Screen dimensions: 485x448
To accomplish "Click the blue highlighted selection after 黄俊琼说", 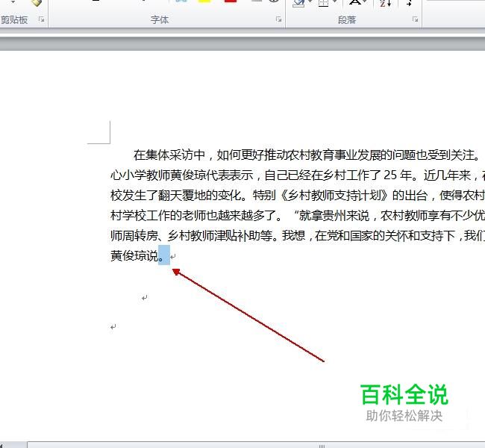I will click(164, 255).
